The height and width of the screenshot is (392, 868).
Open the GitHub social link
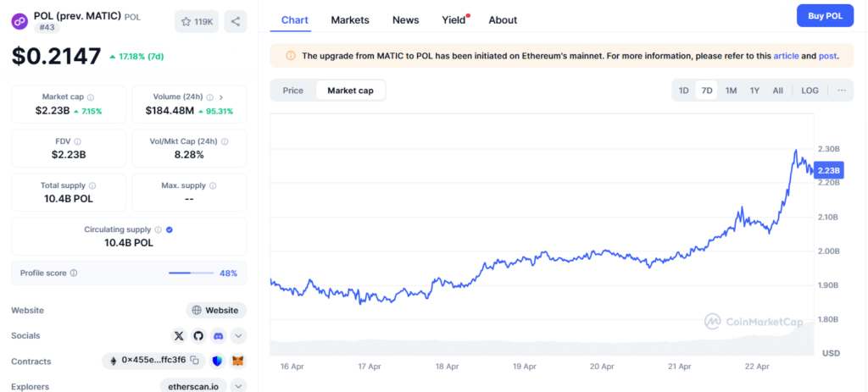point(198,335)
